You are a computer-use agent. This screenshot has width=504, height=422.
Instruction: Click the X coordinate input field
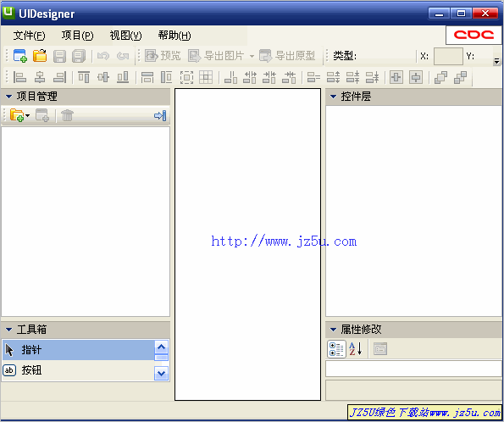tap(448, 56)
